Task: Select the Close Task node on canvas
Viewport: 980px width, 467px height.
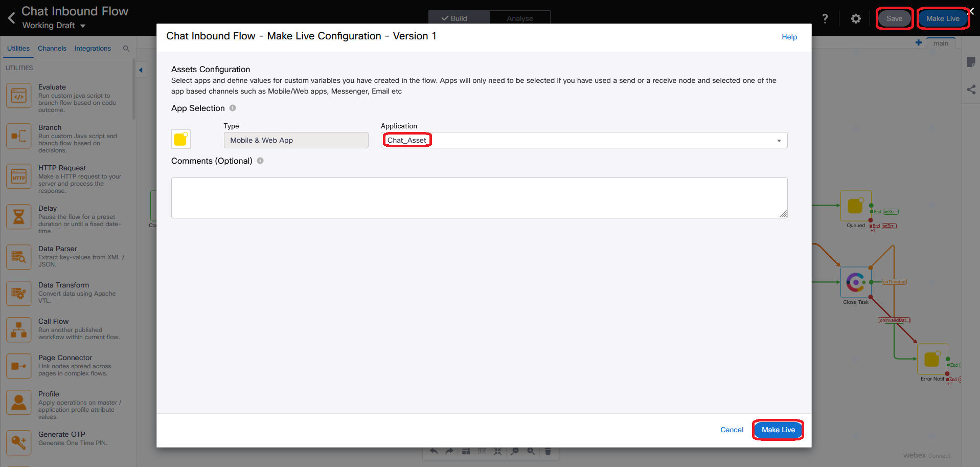Action: point(856,282)
